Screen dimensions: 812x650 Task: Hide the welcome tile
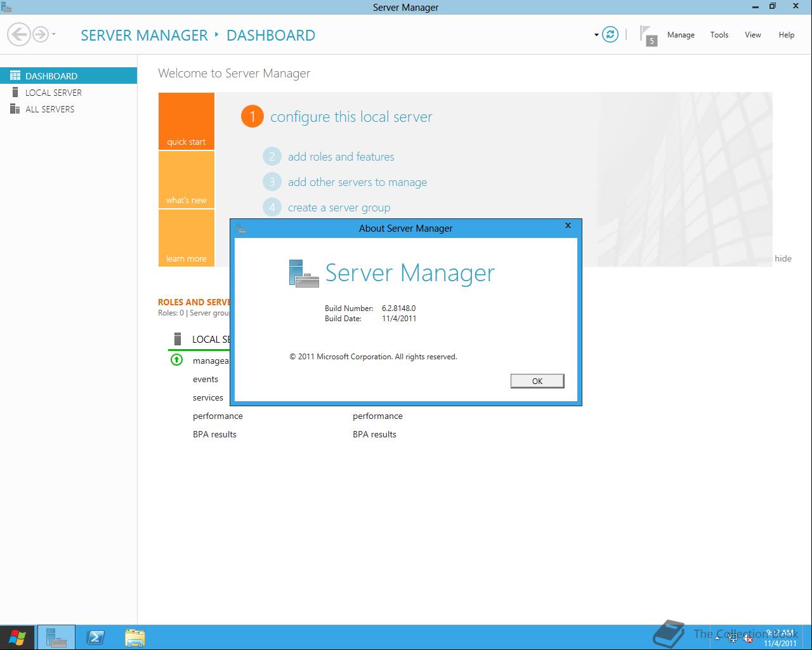click(783, 258)
